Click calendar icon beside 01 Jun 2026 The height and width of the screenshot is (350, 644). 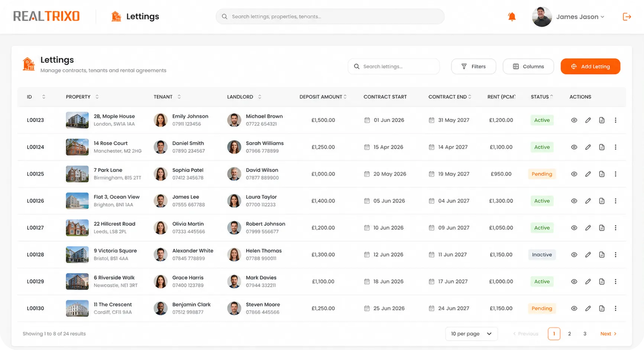click(367, 120)
